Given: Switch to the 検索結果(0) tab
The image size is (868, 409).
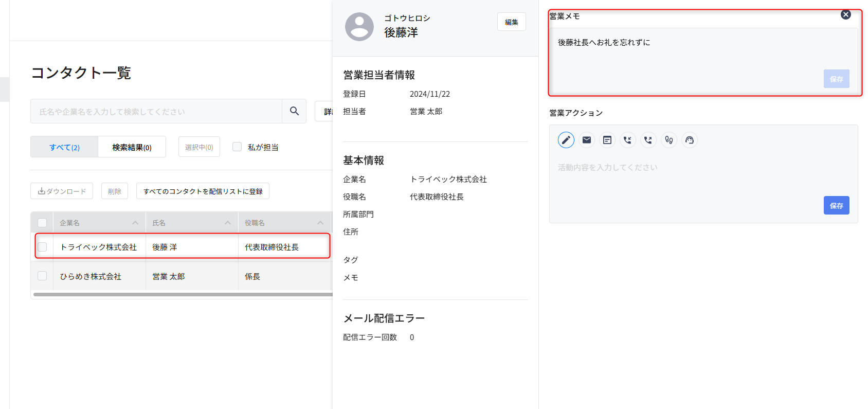Looking at the screenshot, I should (x=132, y=147).
